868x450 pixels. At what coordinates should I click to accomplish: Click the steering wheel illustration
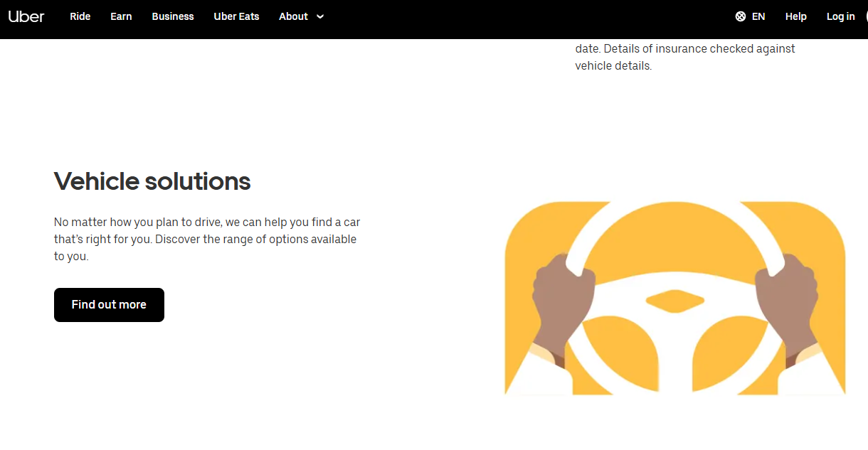pyautogui.click(x=675, y=298)
